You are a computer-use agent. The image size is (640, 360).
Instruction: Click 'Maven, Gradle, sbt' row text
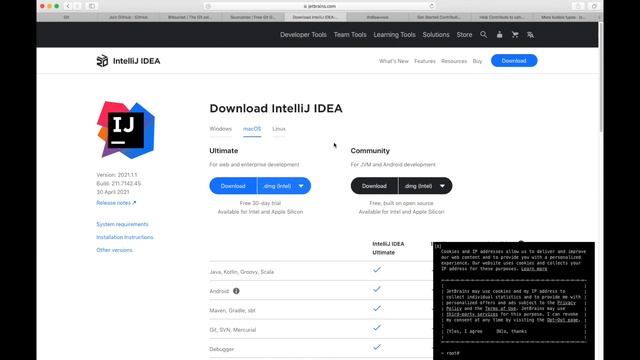pyautogui.click(x=232, y=311)
